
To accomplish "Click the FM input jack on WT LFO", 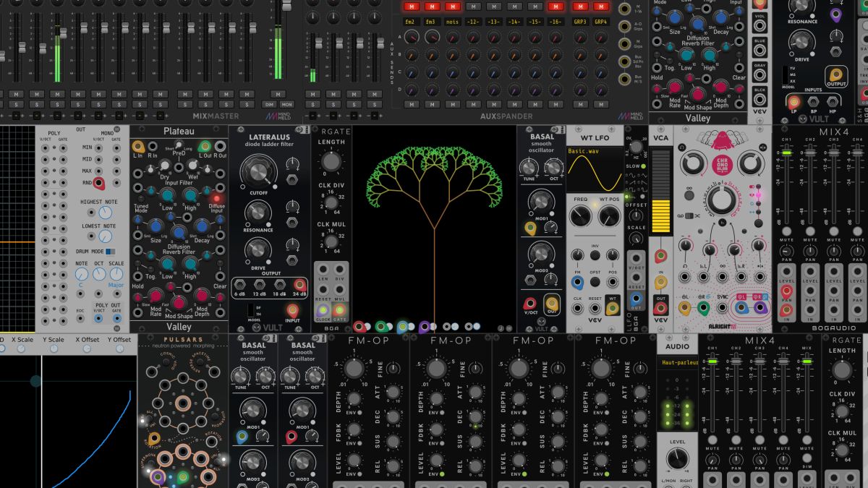I will click(577, 283).
